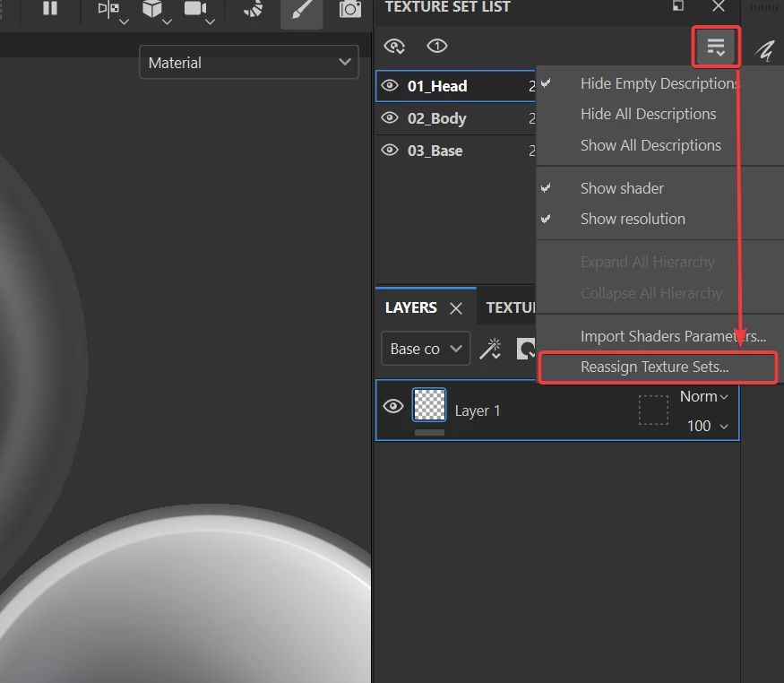
Task: Hide Layer 1 with its eye icon
Action: pyautogui.click(x=393, y=406)
